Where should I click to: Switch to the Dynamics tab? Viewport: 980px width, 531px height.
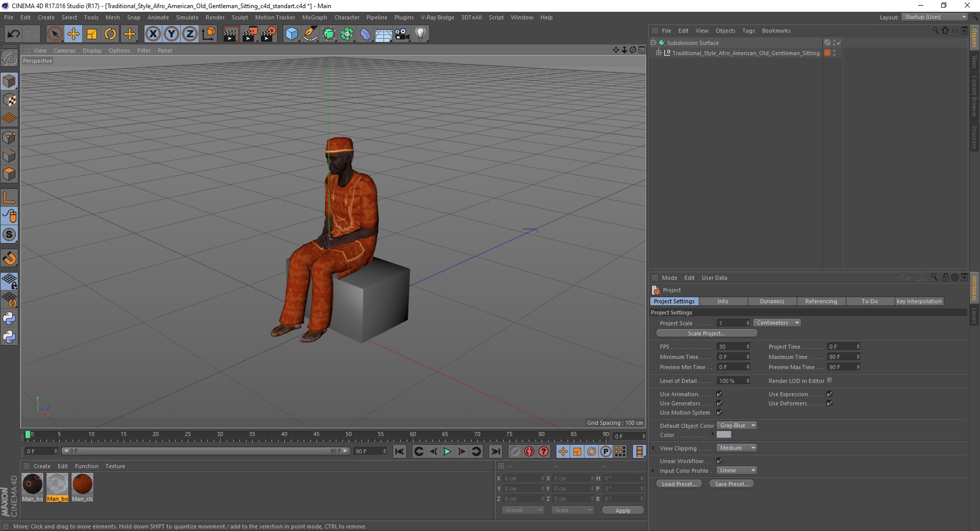pos(772,301)
